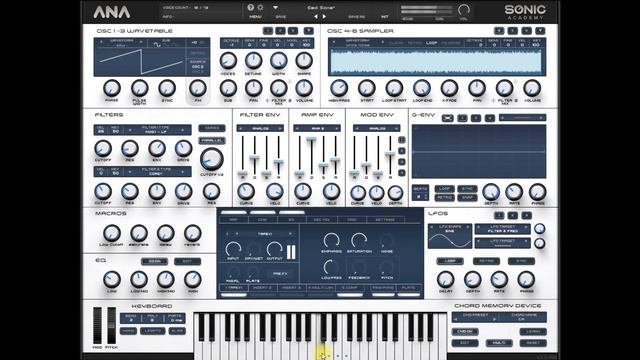
Task: Open the MENU item in header
Action: point(256,17)
